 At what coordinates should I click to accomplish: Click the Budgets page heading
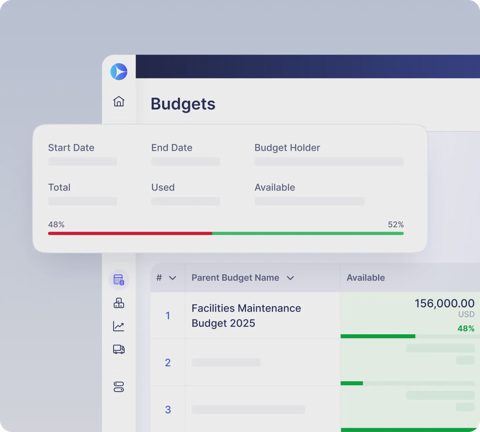coord(183,104)
